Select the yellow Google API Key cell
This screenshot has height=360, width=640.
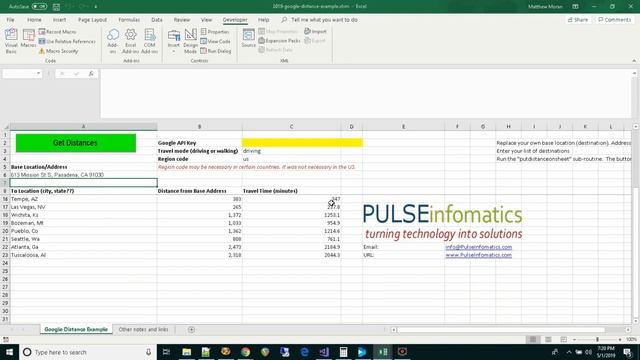[x=302, y=142]
